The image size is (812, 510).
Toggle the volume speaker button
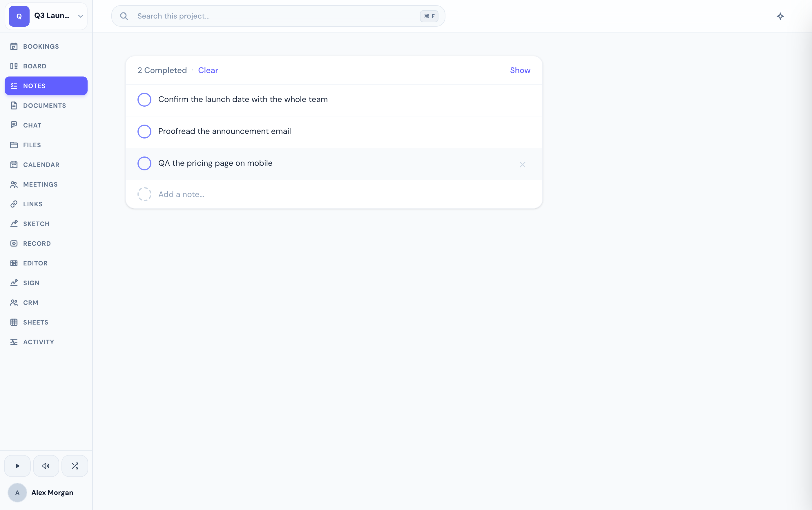pos(46,466)
